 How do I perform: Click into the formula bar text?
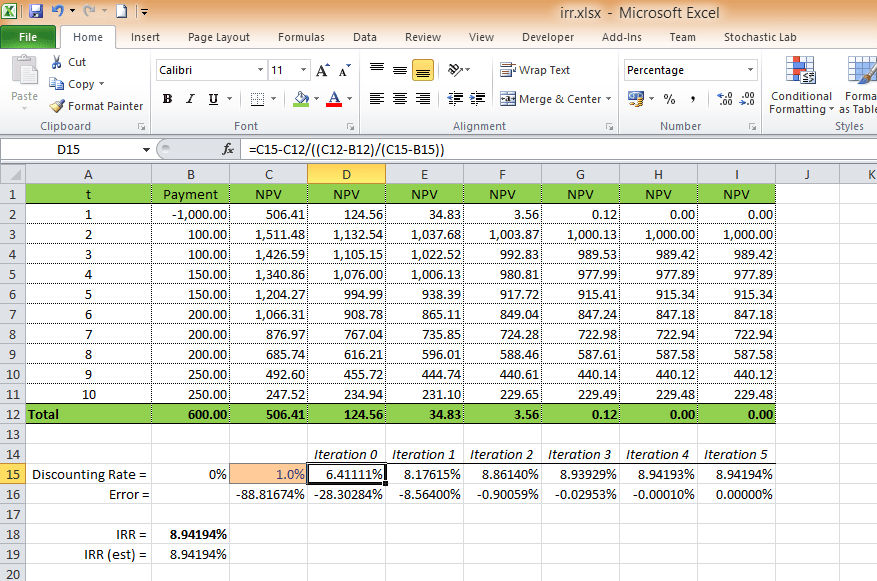click(x=347, y=149)
